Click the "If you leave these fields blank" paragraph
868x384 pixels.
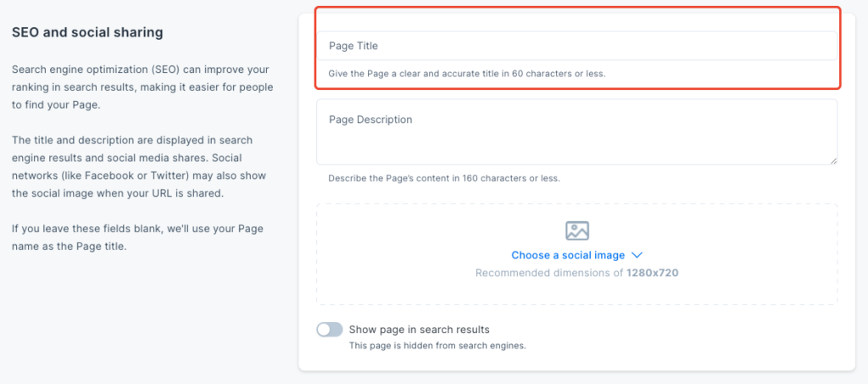click(137, 237)
